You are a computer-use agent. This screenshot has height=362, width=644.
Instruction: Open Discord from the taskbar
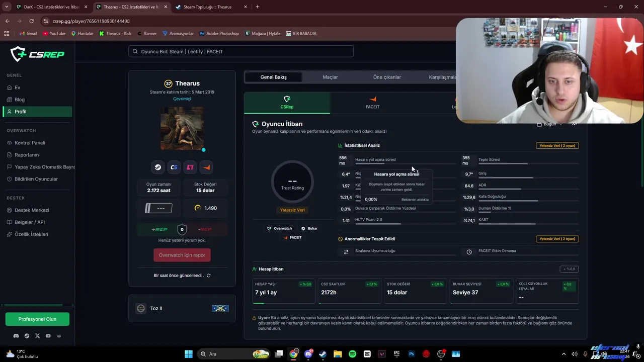308,354
